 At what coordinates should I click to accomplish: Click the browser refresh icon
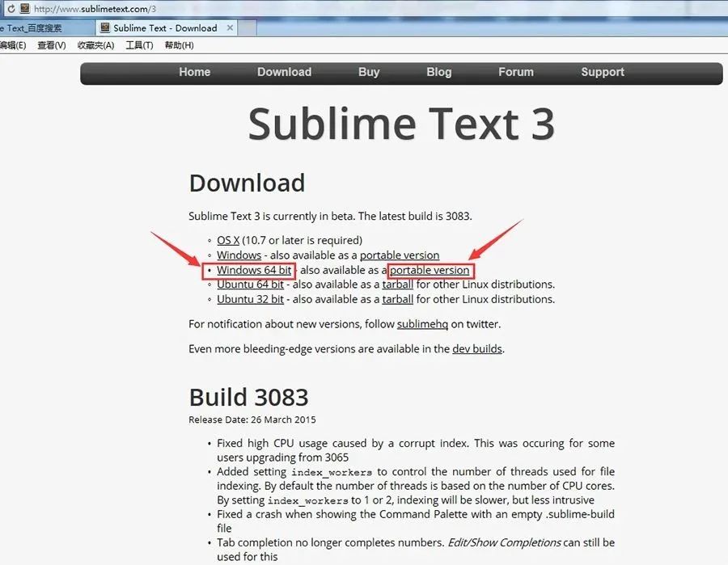pyautogui.click(x=11, y=9)
